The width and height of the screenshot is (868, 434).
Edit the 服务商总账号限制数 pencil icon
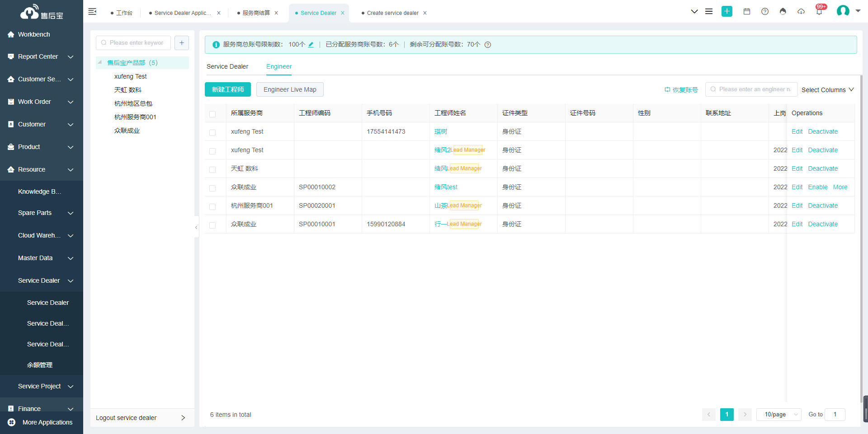tap(311, 44)
